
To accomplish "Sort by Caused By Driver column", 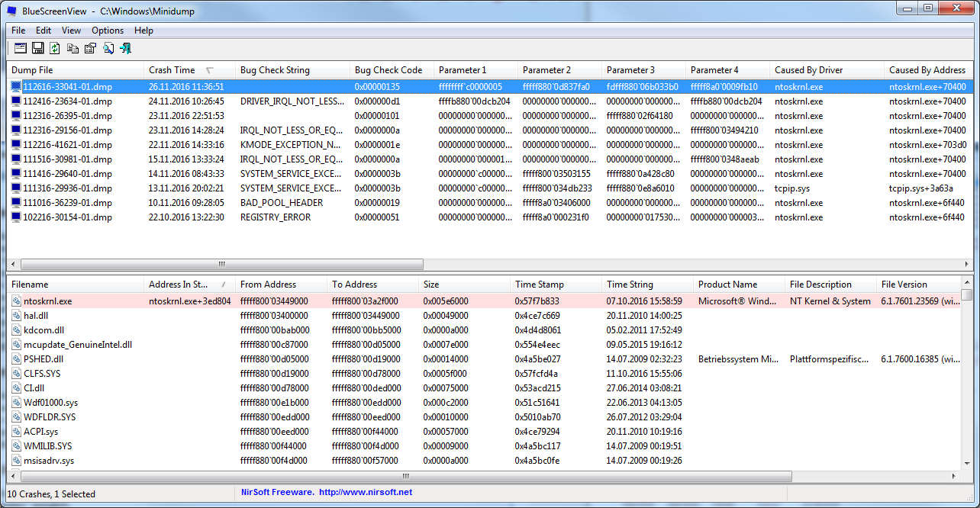I will coord(827,70).
